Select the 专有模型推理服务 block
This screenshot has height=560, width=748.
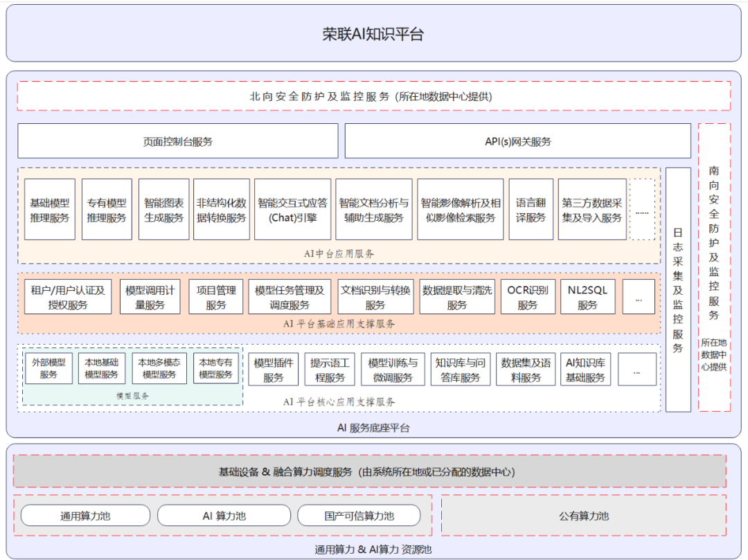[107, 209]
